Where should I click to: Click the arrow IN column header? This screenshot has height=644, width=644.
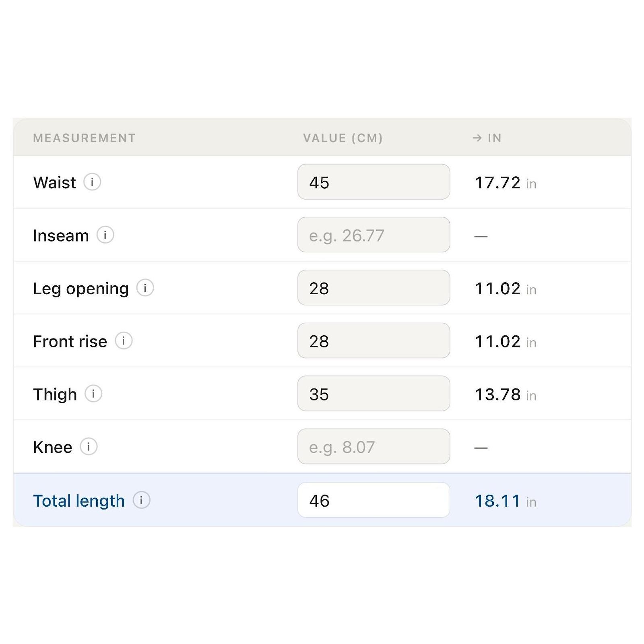487,138
